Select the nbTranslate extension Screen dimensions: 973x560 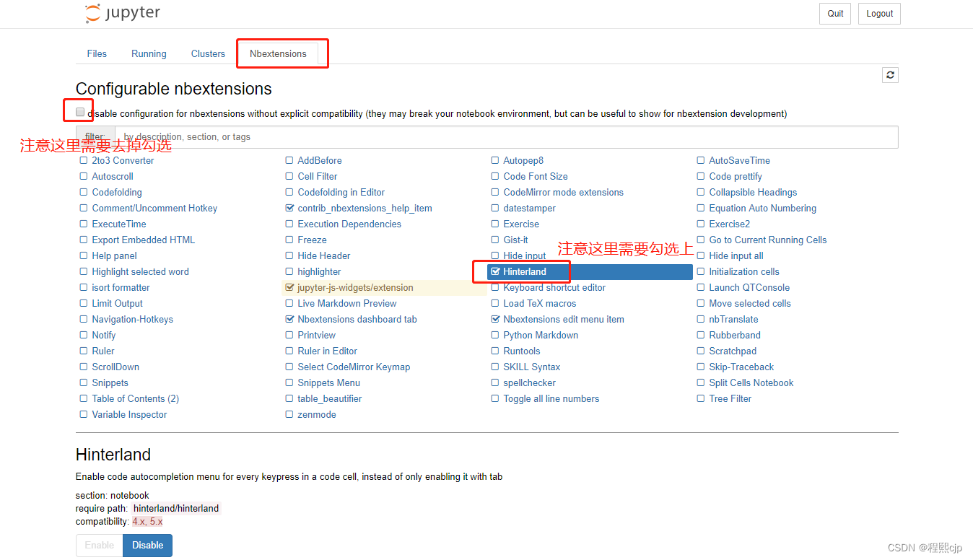click(733, 319)
